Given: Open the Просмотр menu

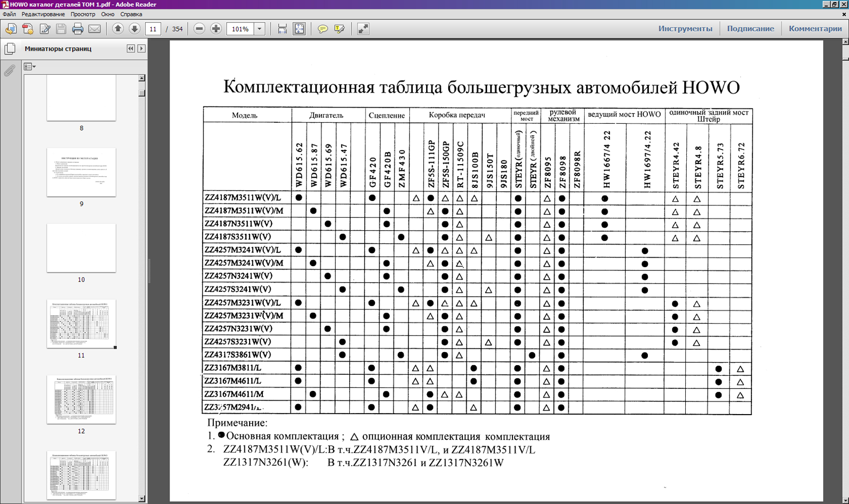Looking at the screenshot, I should 83,15.
